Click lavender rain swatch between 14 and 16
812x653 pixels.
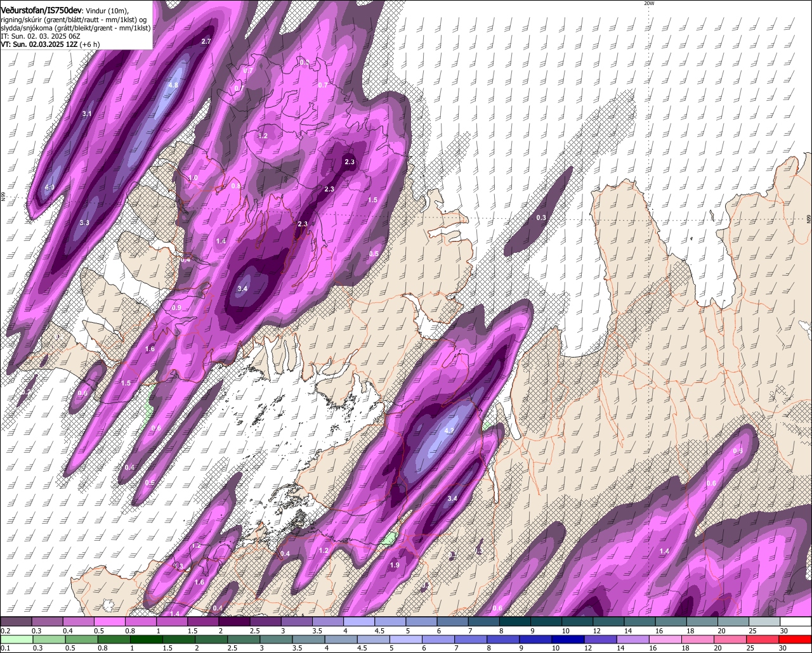(632, 640)
